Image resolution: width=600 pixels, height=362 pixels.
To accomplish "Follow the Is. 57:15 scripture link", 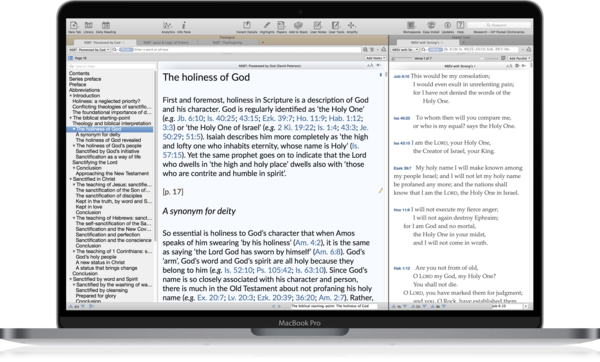I will [x=260, y=150].
